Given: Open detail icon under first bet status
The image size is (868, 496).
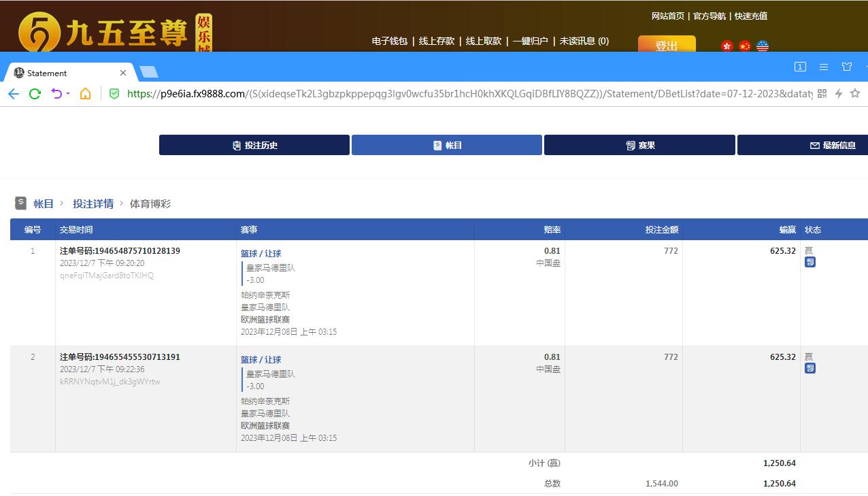Looking at the screenshot, I should 809,262.
